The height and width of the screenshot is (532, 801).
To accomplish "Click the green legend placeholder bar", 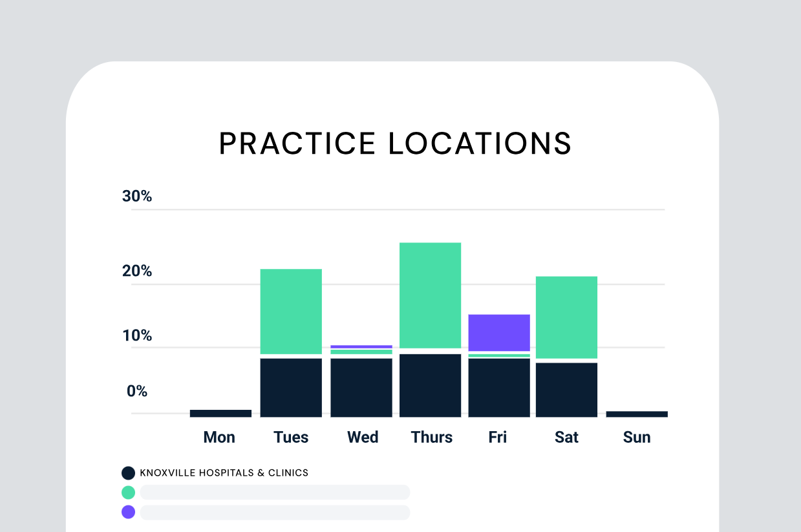I will click(275, 493).
